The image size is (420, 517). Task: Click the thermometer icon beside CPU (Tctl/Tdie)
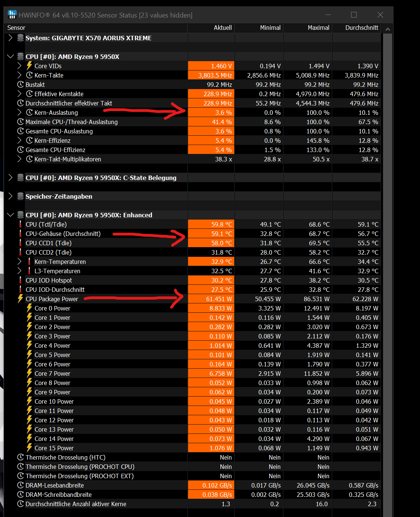click(x=20, y=224)
